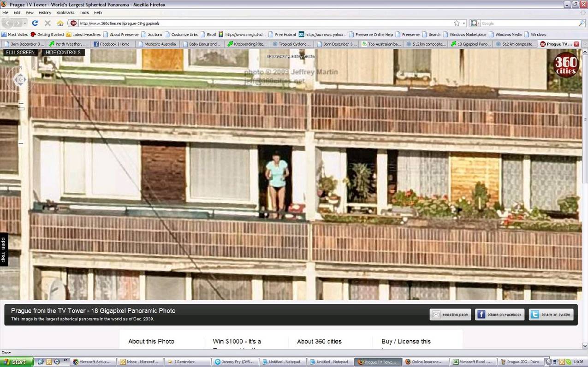
Task: Toggle HIDE CONTROLS on the panorama
Action: (63, 53)
